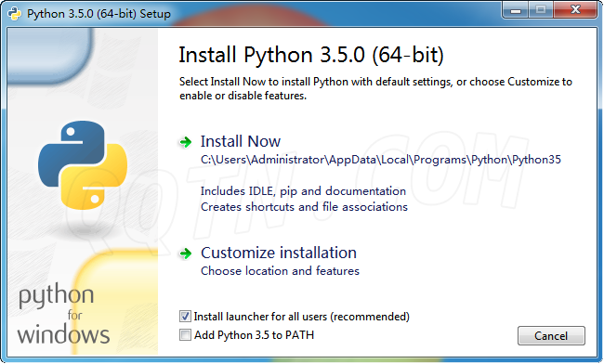Click the disabled maximize button in the title bar
Screen dimensions: 604x364
(541, 9)
